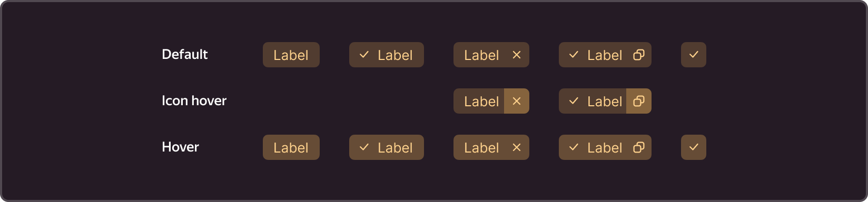Screen dimensions: 868x202
Task: Click the checkmark in Hover row's check-and-copy chip
Action: [x=574, y=147]
